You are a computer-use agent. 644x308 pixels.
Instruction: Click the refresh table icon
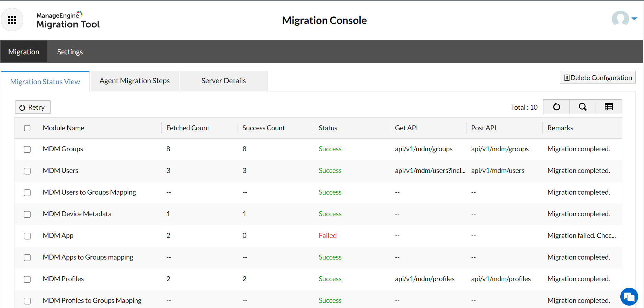tap(556, 107)
